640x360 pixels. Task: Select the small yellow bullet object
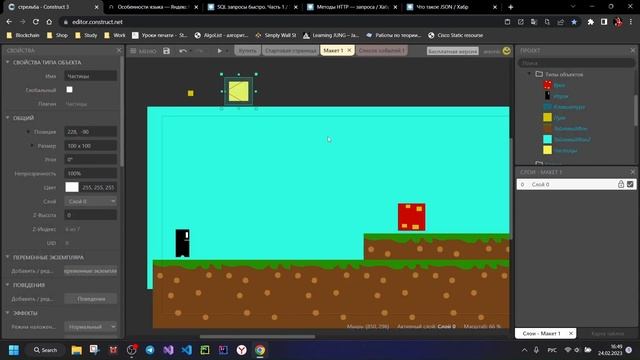click(x=191, y=93)
